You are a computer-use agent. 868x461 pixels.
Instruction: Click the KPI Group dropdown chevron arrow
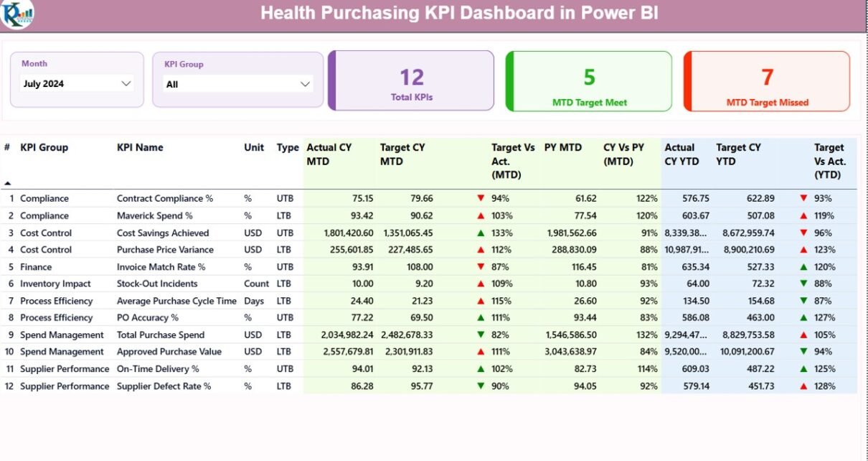pos(306,85)
